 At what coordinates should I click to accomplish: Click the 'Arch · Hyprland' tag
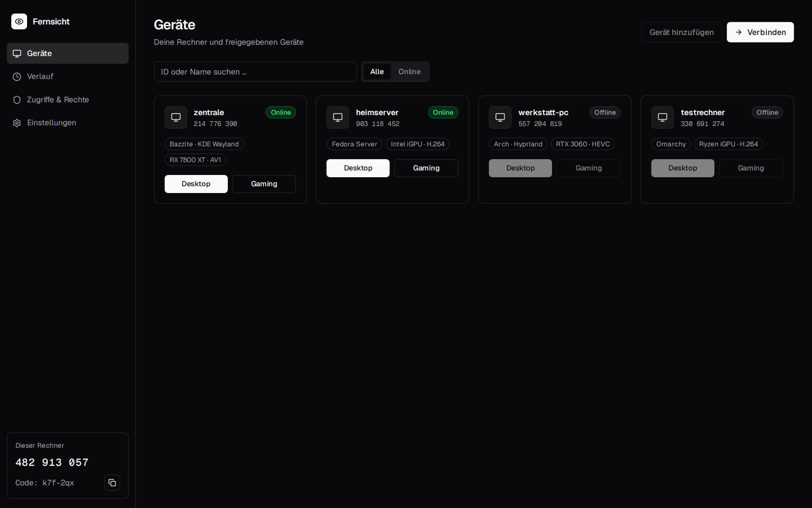pos(518,144)
